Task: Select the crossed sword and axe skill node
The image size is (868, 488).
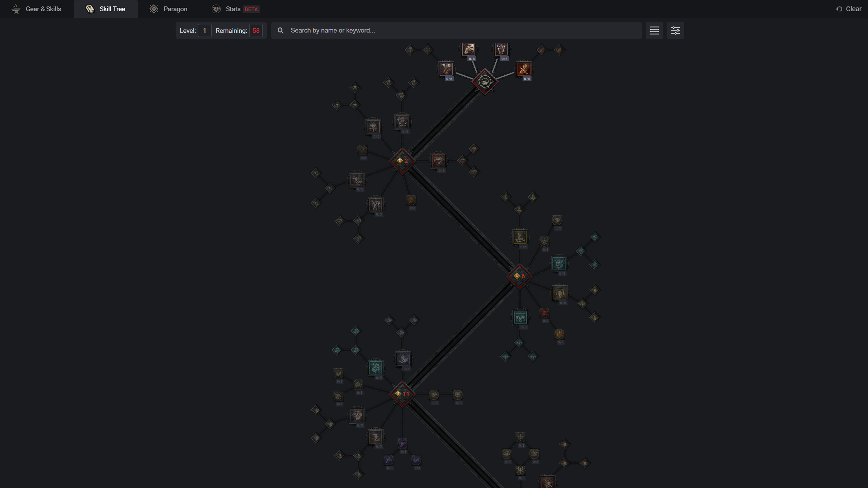Action: point(375,205)
